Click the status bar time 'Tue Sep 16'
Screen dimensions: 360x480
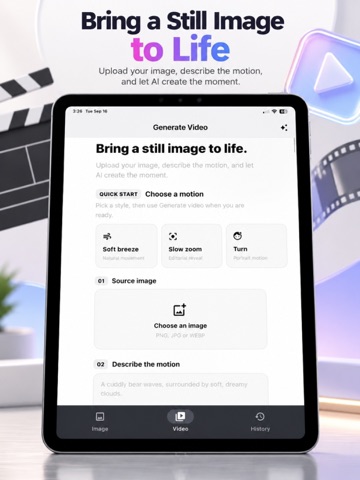pos(96,111)
